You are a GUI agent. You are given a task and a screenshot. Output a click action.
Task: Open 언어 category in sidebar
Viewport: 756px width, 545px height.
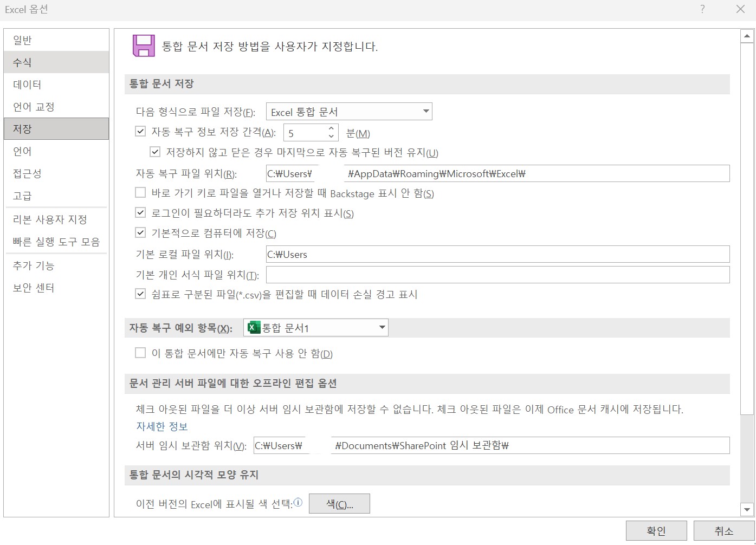pos(56,151)
